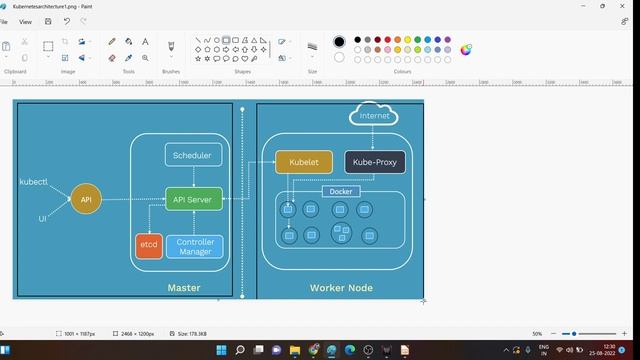Select the Text tool
This screenshot has height=360, width=640.
click(145, 42)
